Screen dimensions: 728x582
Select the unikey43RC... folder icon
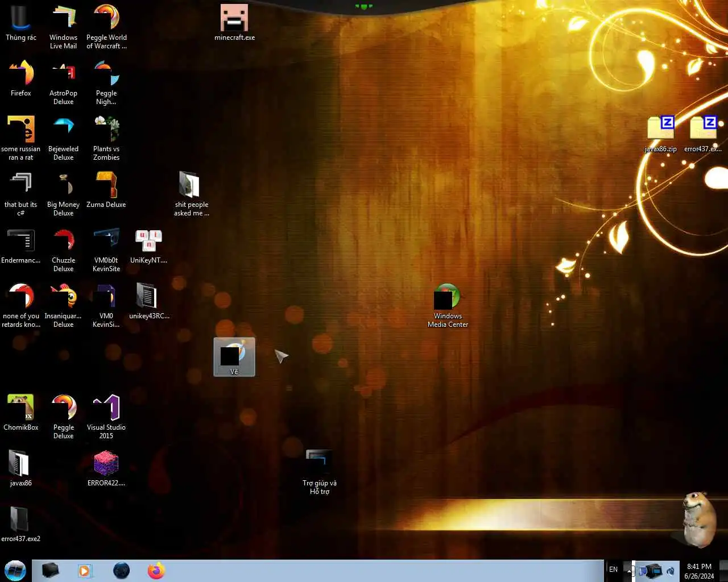click(x=149, y=301)
